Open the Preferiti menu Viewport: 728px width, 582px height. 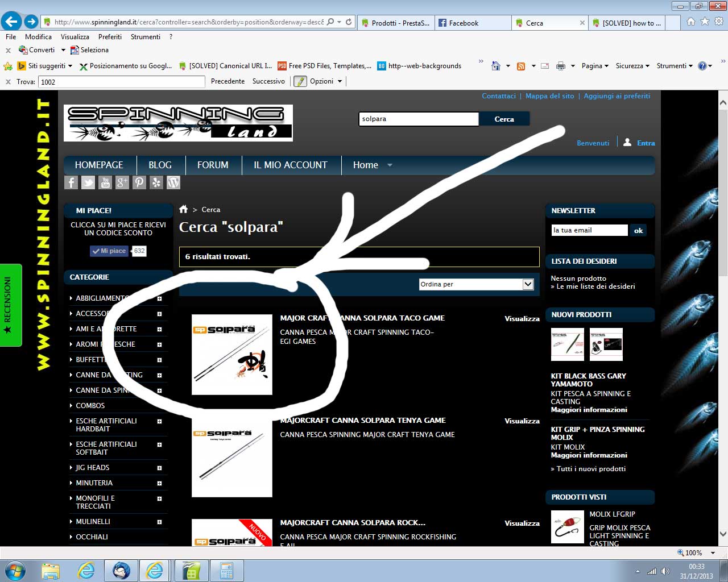click(110, 36)
